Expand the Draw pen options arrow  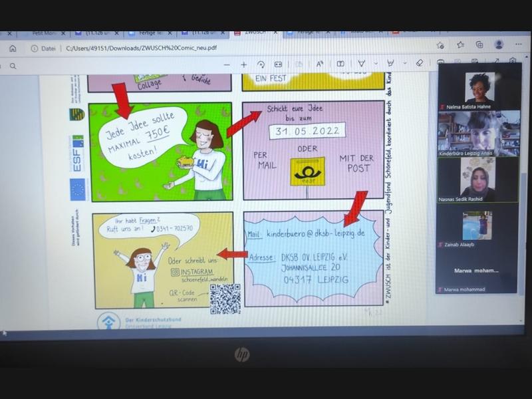click(x=374, y=64)
